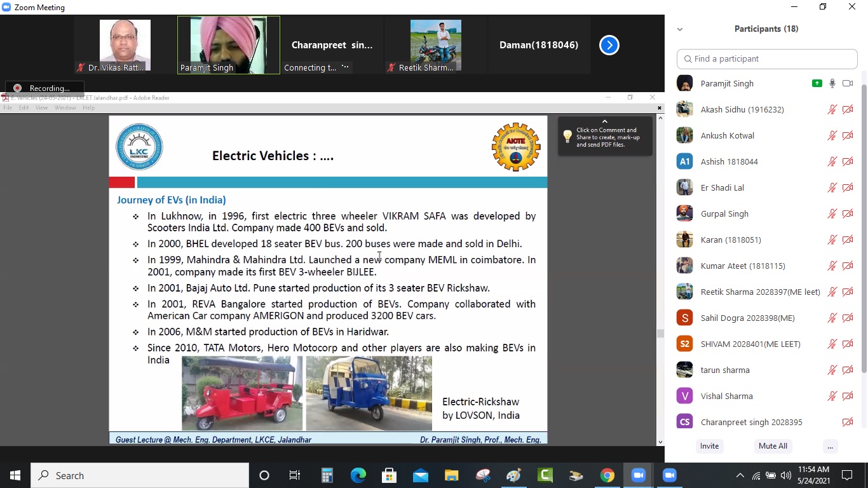The height and width of the screenshot is (488, 868).
Task: Click Vishal Sharma's video-off camera icon
Action: (x=848, y=396)
